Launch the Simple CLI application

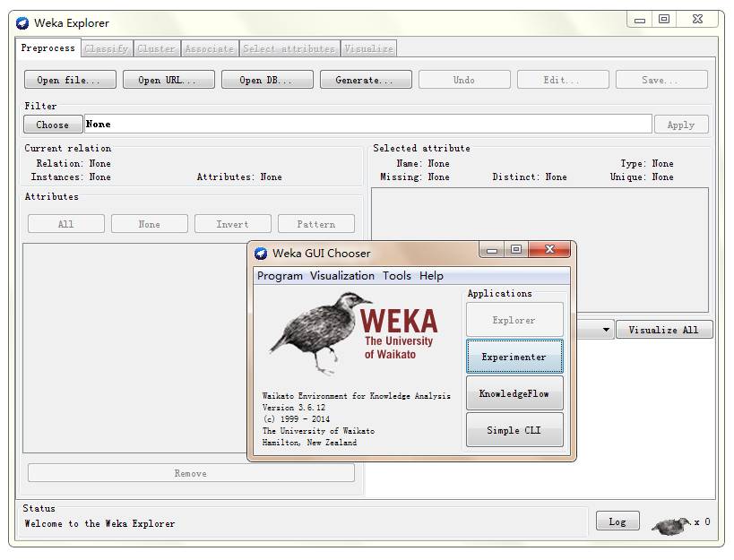tap(514, 430)
